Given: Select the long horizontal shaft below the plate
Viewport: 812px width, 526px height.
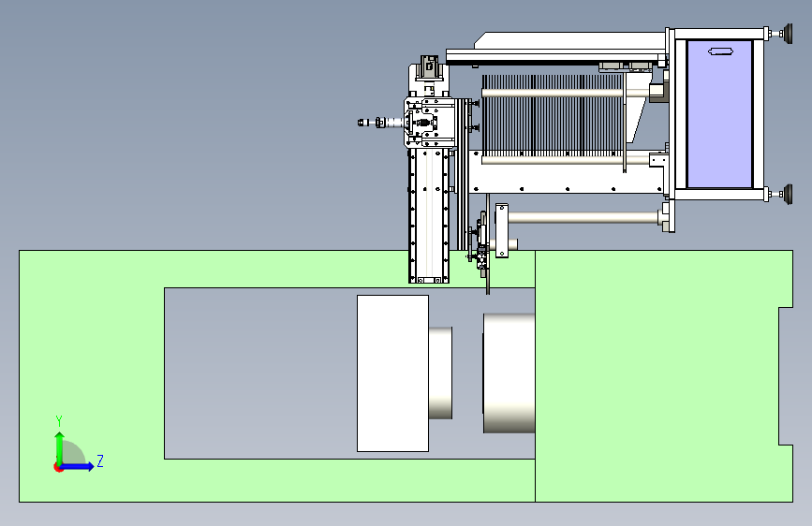Looking at the screenshot, I should click(x=583, y=217).
